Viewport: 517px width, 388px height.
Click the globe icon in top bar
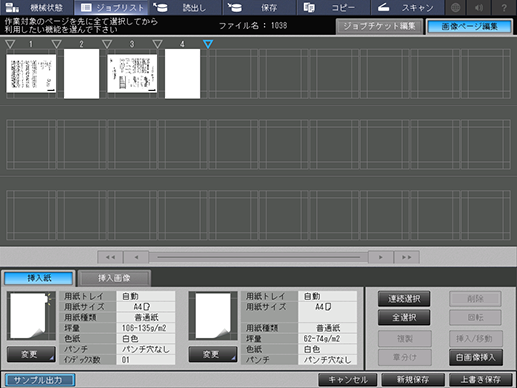[x=455, y=7]
